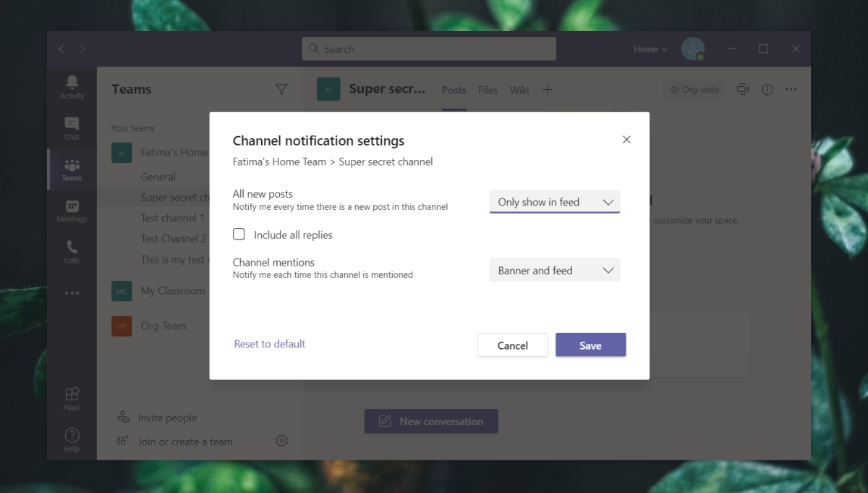Click the Save button
868x493 pixels.
coord(590,345)
